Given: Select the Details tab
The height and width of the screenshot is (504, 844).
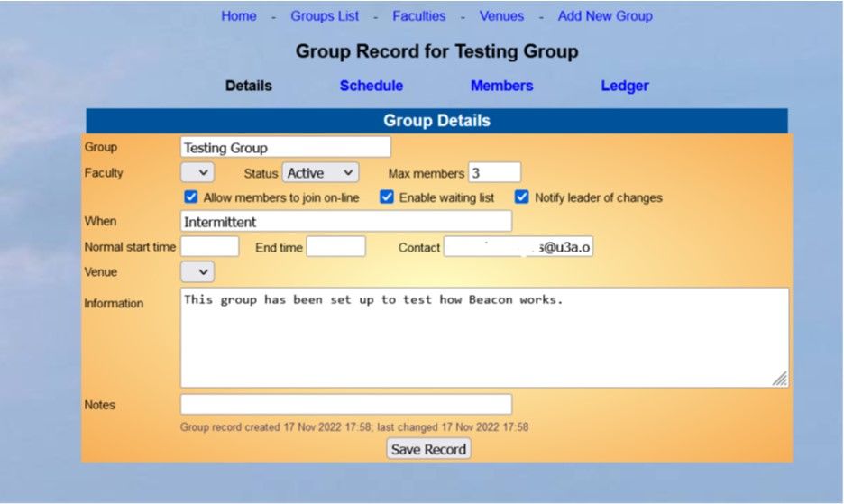Looking at the screenshot, I should (x=248, y=86).
